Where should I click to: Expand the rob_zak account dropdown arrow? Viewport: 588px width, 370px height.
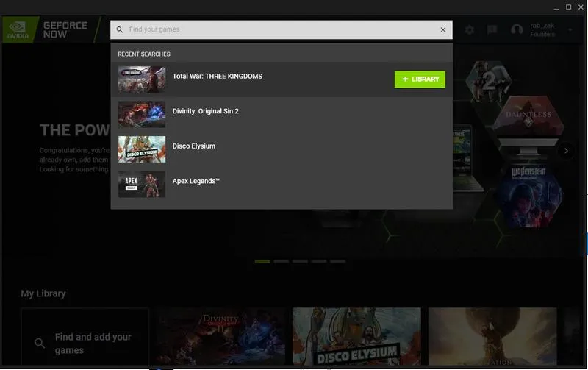coord(570,29)
